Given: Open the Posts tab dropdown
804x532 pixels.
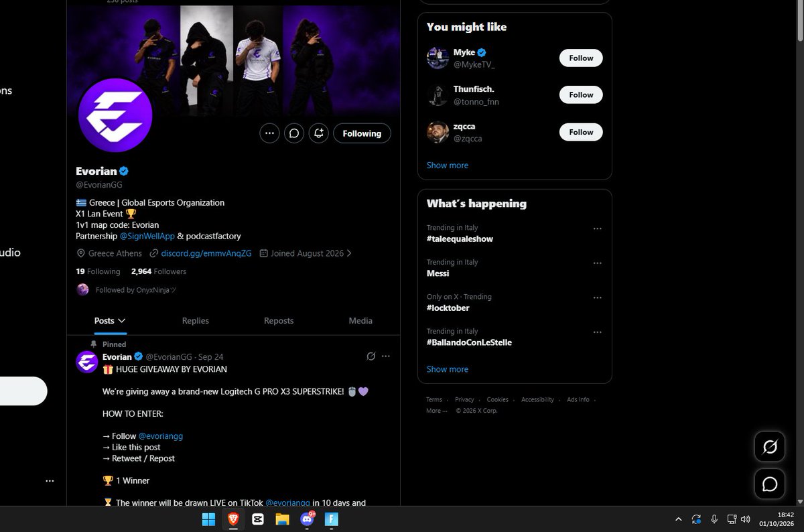Looking at the screenshot, I should pyautogui.click(x=110, y=321).
